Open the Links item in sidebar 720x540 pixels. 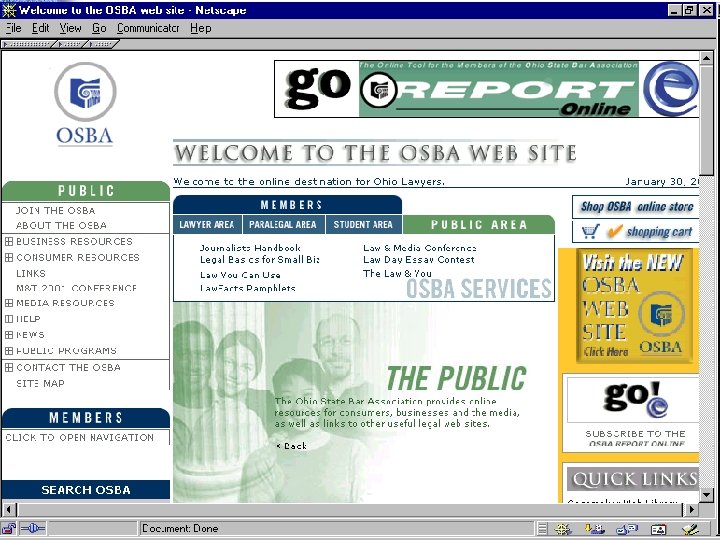[x=31, y=274]
